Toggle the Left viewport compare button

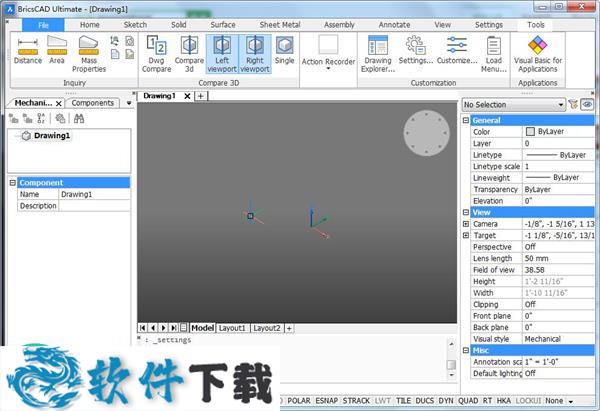tap(222, 54)
